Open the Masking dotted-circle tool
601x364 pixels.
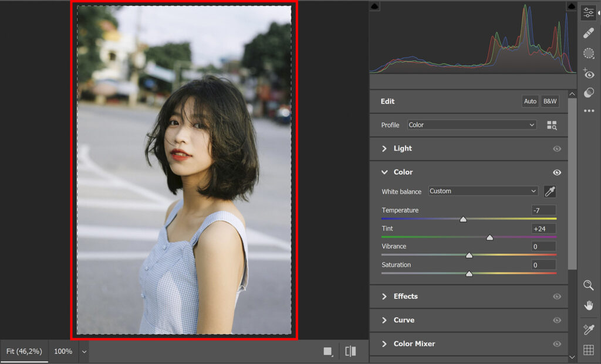click(x=588, y=53)
